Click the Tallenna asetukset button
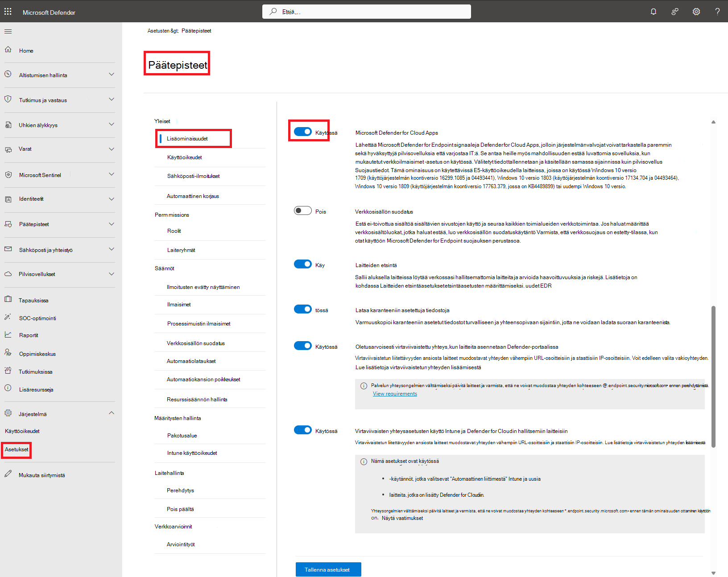This screenshot has height=577, width=728. point(328,569)
